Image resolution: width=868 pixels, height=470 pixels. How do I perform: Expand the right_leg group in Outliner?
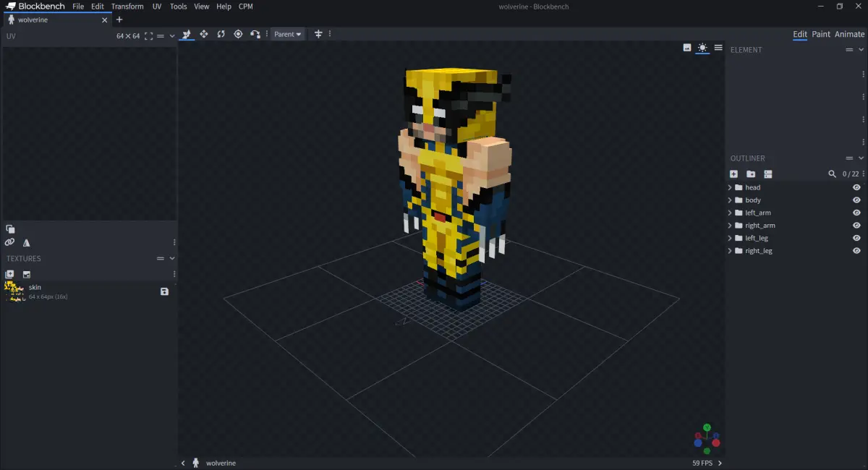(x=730, y=251)
